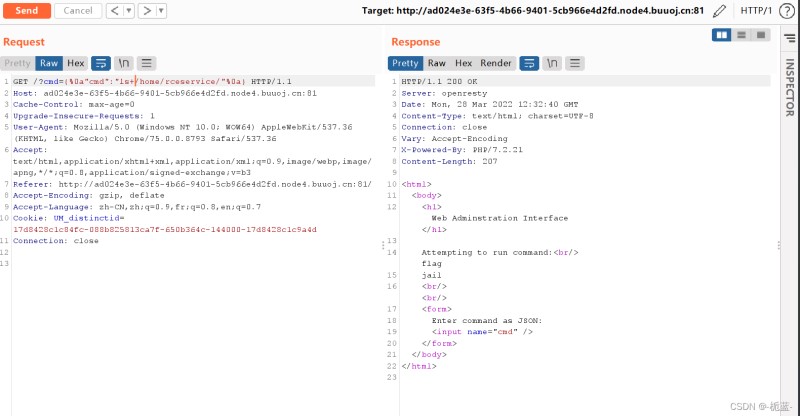Toggle word wrap in Request panel
Screen dimensions: 800x416
101,63
